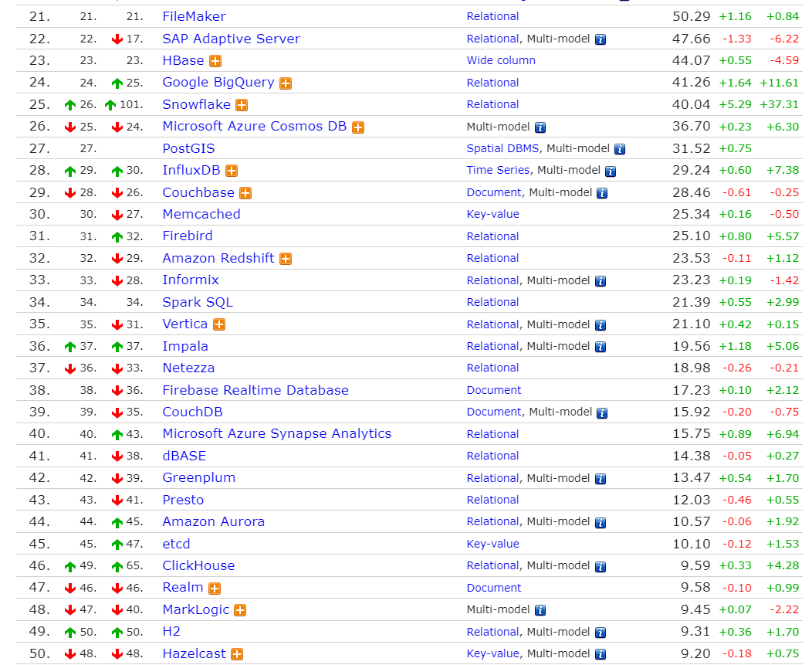Screen dimensions: 812x665
Task: Open the Google BigQuery link
Action: tap(218, 83)
